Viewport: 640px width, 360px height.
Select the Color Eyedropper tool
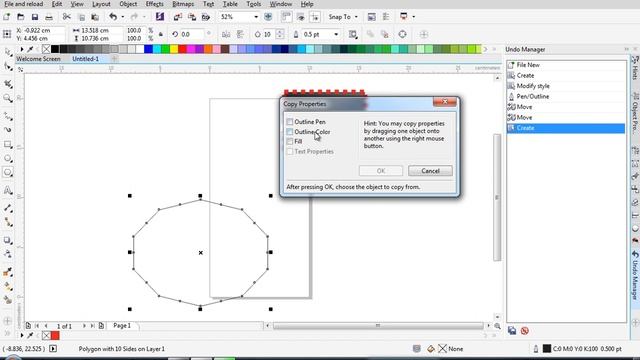pyautogui.click(x=8, y=272)
